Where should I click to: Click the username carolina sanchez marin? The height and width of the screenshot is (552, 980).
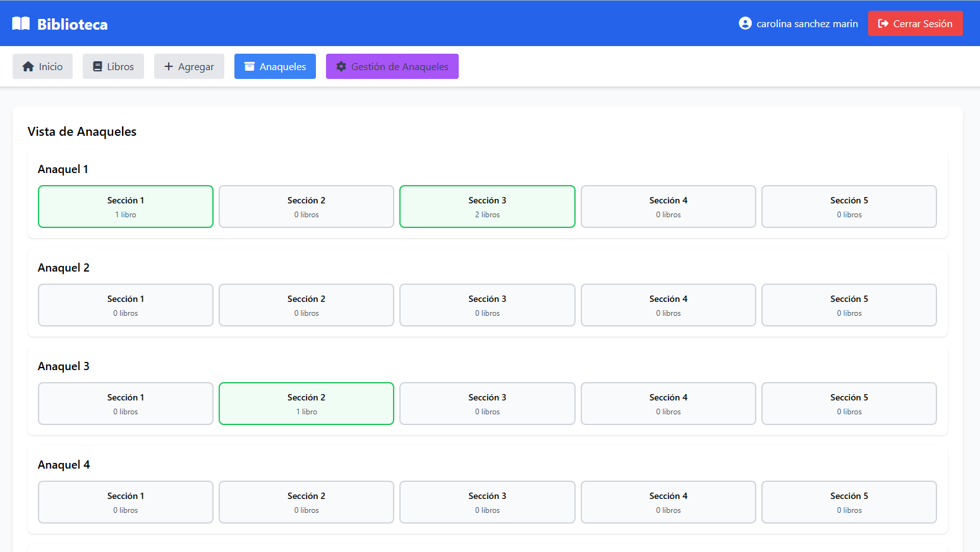807,23
